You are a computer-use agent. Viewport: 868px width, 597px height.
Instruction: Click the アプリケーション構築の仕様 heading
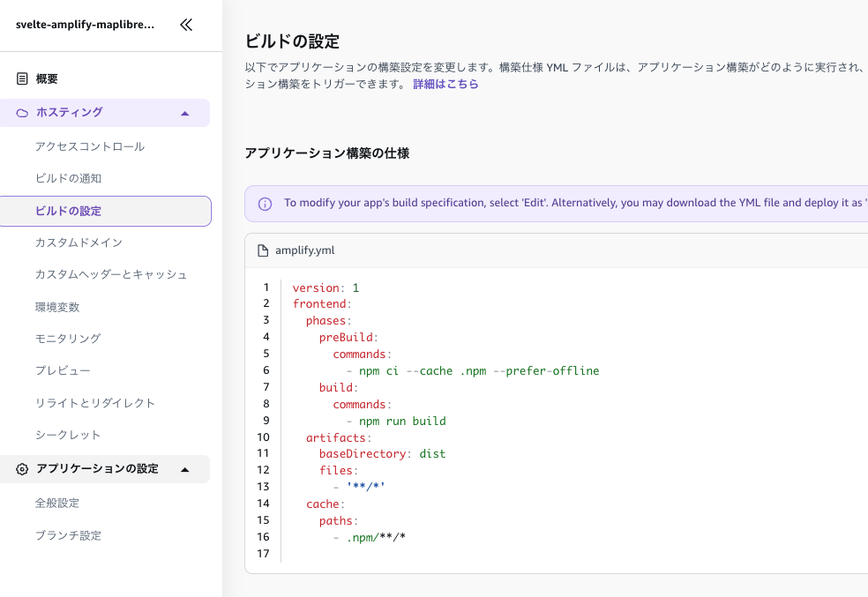click(x=326, y=153)
